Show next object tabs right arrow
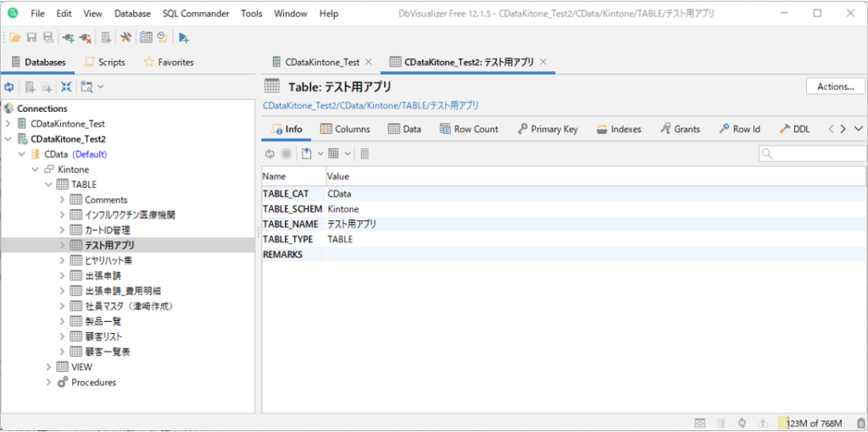This screenshot has width=868, height=432. [843, 129]
